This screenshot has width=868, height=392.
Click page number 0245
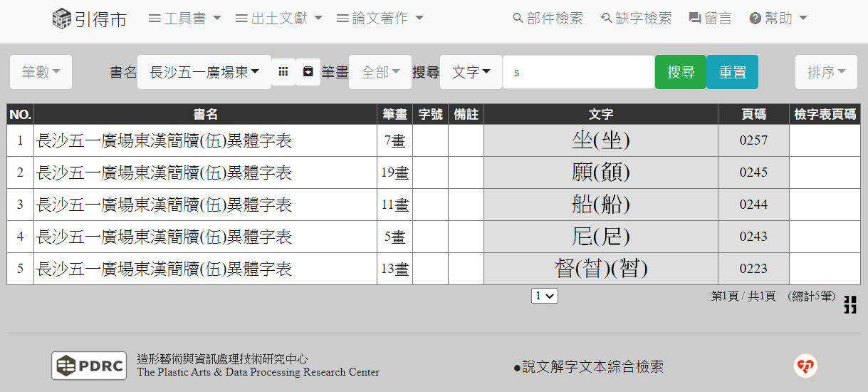tap(753, 172)
